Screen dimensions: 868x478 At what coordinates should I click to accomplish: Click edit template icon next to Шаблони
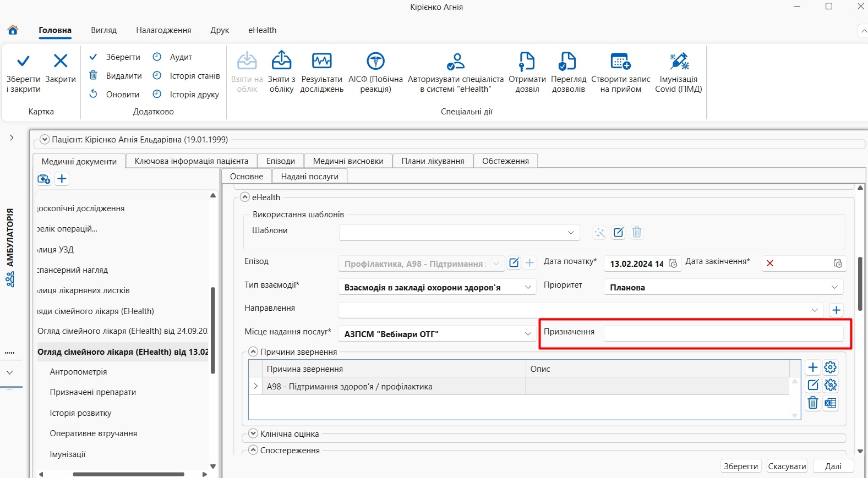[619, 233]
